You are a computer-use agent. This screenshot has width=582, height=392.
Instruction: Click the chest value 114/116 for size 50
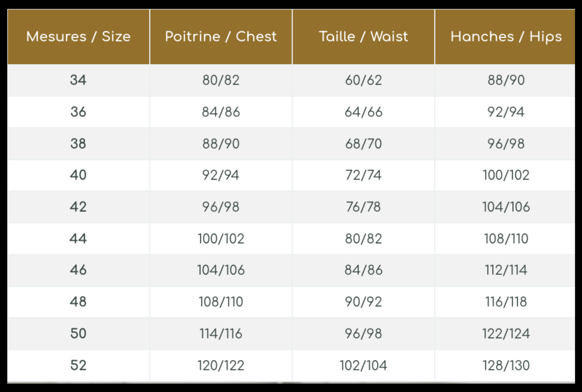(221, 334)
